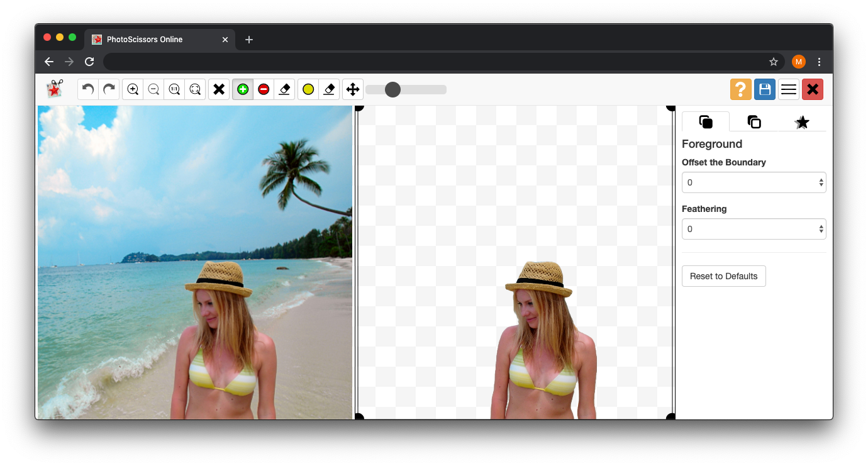868x466 pixels.
Task: Choose the yellow hair marker tool
Action: click(x=308, y=89)
